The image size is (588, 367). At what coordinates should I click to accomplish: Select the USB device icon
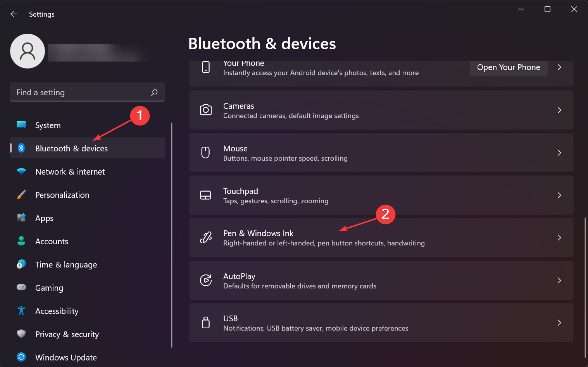click(x=206, y=322)
